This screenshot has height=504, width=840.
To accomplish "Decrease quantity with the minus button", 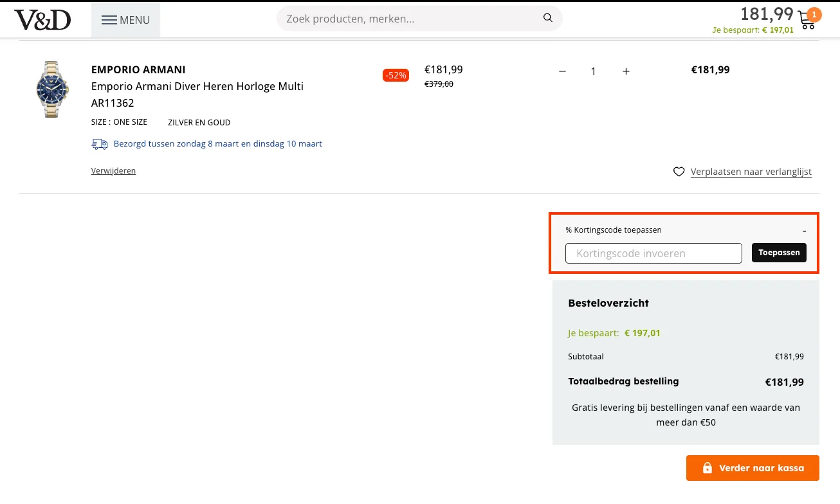I will [562, 71].
